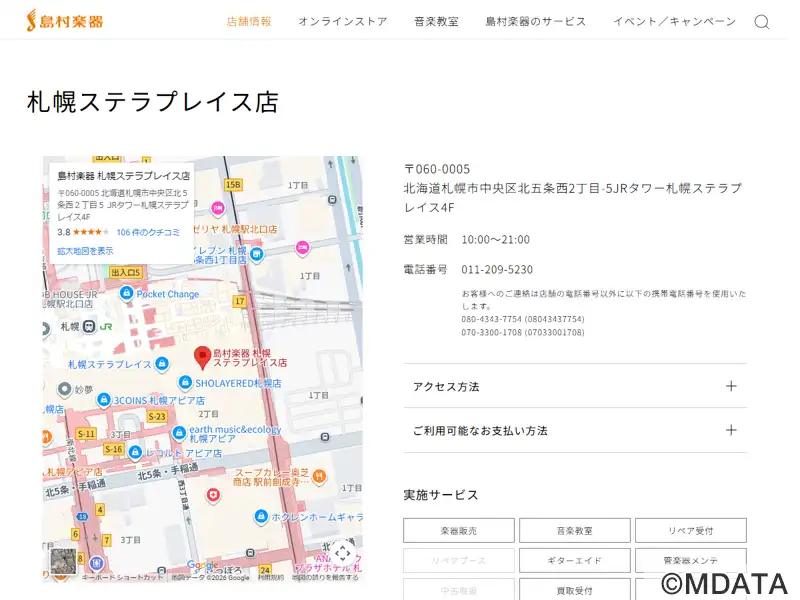This screenshot has width=800, height=600.
Task: Open the 店舗情報 menu item
Action: 249,22
